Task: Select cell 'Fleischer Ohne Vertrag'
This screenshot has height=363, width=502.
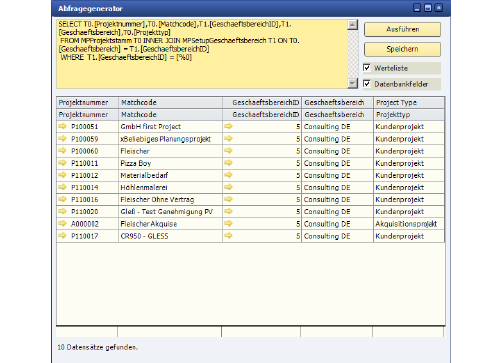Action: click(x=170, y=200)
